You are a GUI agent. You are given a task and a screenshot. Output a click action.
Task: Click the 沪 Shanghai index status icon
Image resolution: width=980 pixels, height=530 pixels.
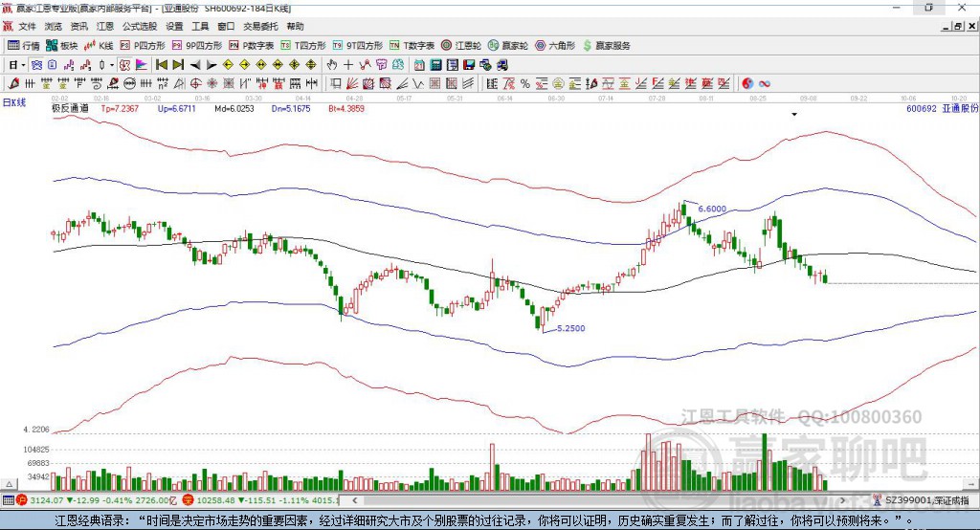[x=21, y=500]
